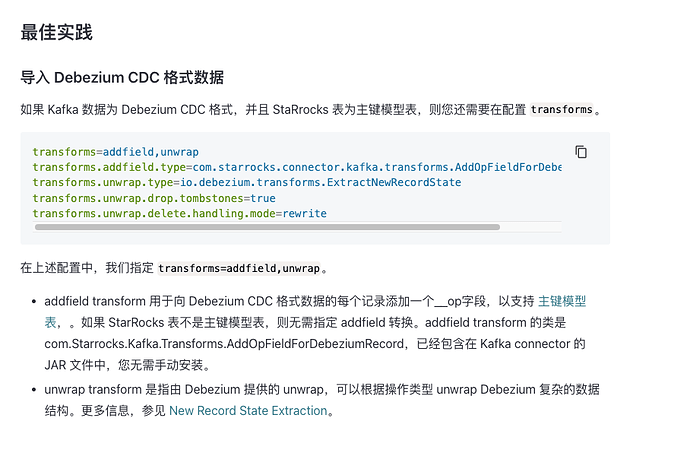Image resolution: width=690 pixels, height=453 pixels.
Task: Click the word rewrite in code block
Action: pos(305,214)
